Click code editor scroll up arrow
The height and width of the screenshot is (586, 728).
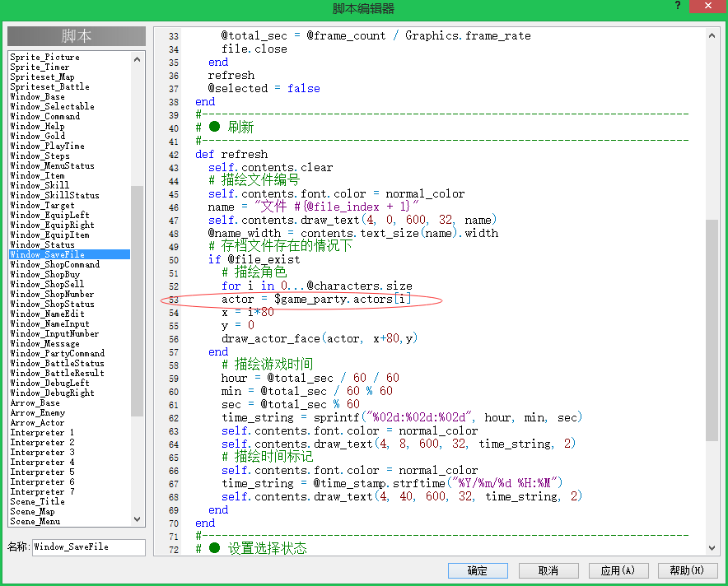(712, 35)
